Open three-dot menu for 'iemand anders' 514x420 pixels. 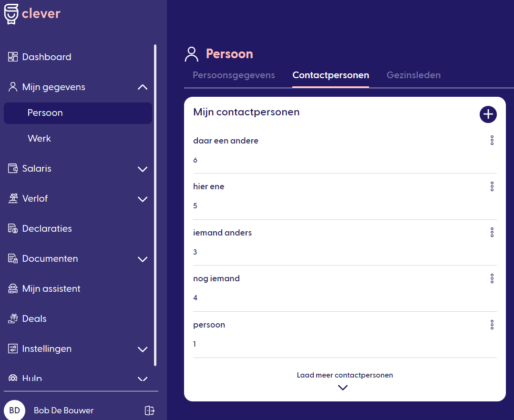pyautogui.click(x=492, y=233)
